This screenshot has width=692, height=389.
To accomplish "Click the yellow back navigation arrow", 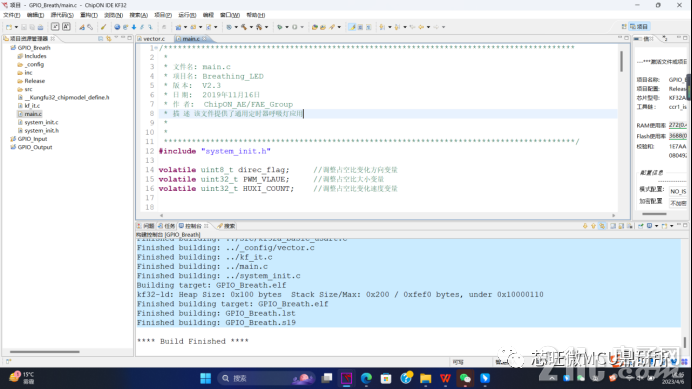I will click(421, 27).
